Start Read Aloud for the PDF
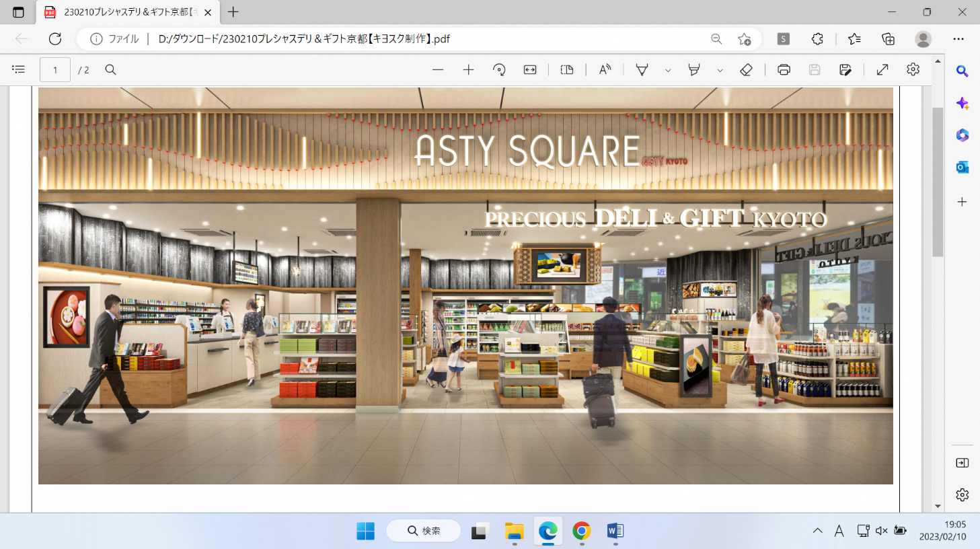The image size is (980, 549). pyautogui.click(x=605, y=70)
